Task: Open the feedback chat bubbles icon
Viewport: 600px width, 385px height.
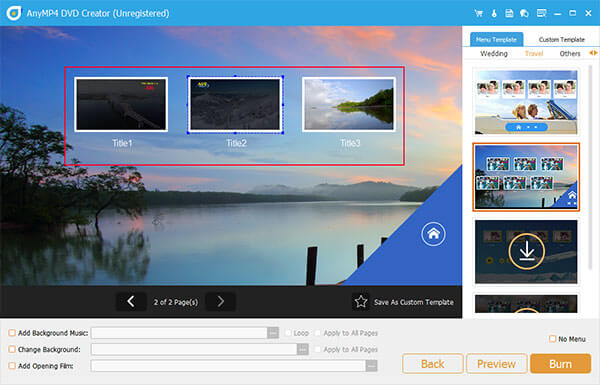Action: [524, 13]
